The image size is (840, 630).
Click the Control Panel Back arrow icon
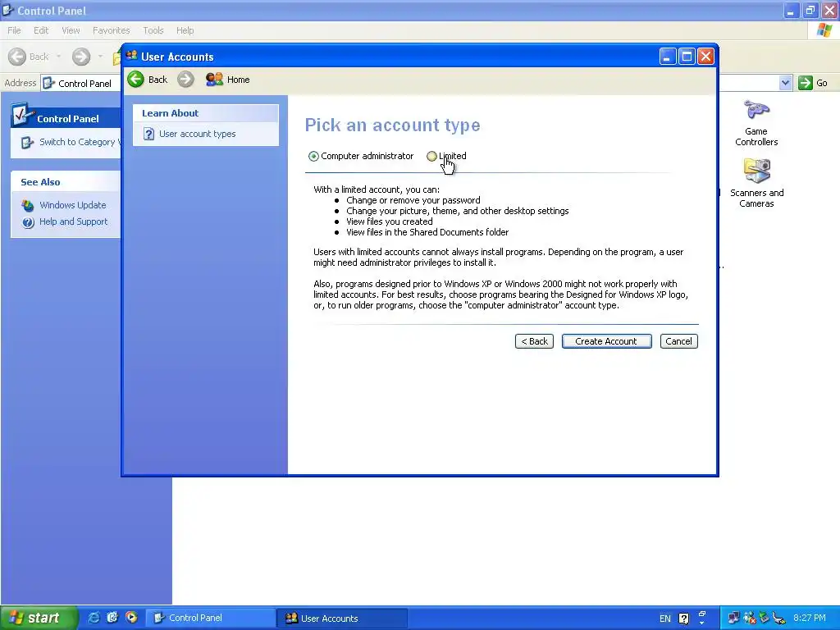coord(17,57)
